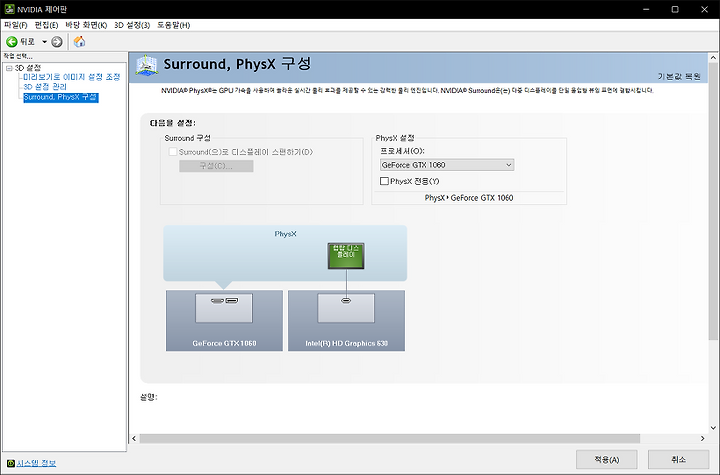Go forward with the grey forward arrow
Image resolution: width=720 pixels, height=475 pixels.
pyautogui.click(x=56, y=42)
